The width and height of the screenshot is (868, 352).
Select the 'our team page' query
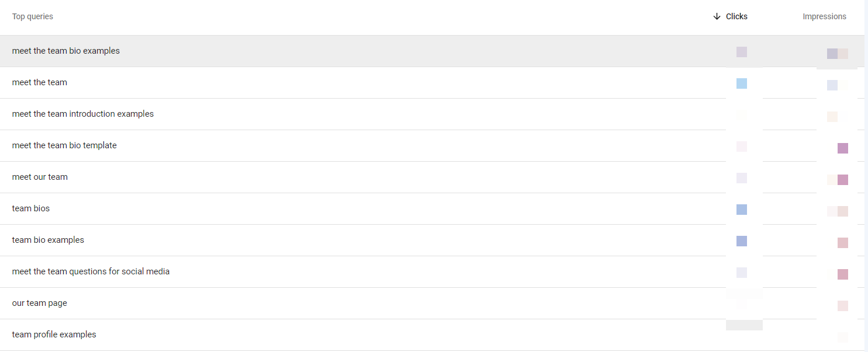click(40, 303)
